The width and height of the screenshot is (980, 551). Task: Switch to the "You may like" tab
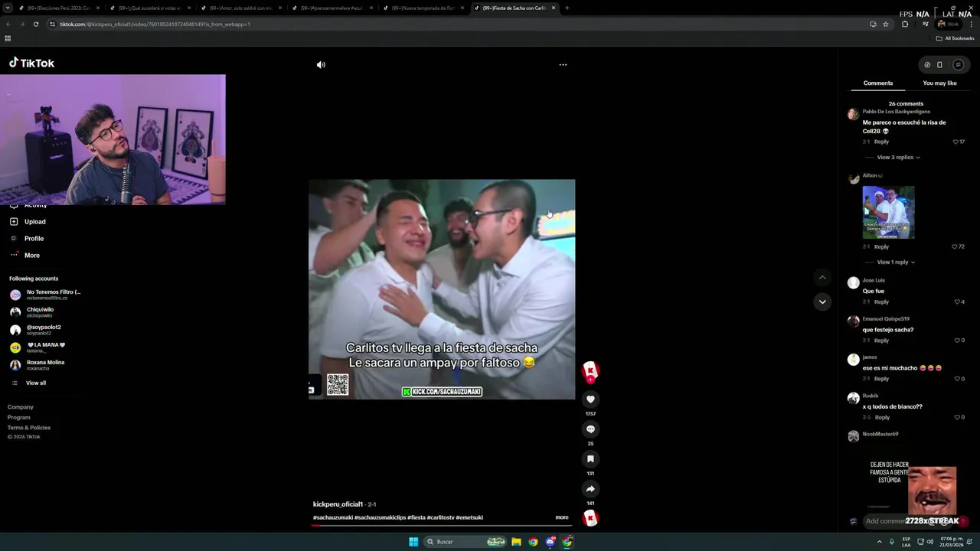click(x=939, y=83)
